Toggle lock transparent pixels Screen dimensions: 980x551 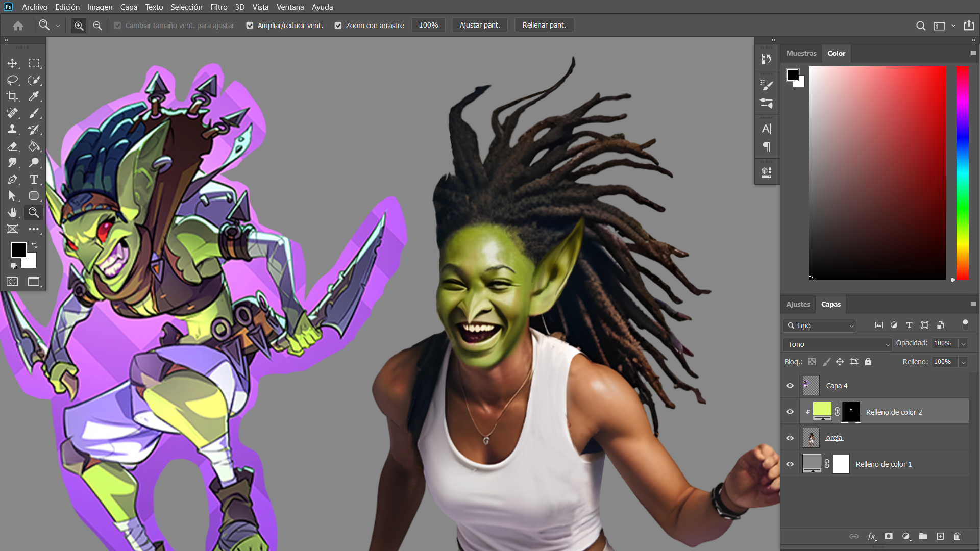(812, 362)
